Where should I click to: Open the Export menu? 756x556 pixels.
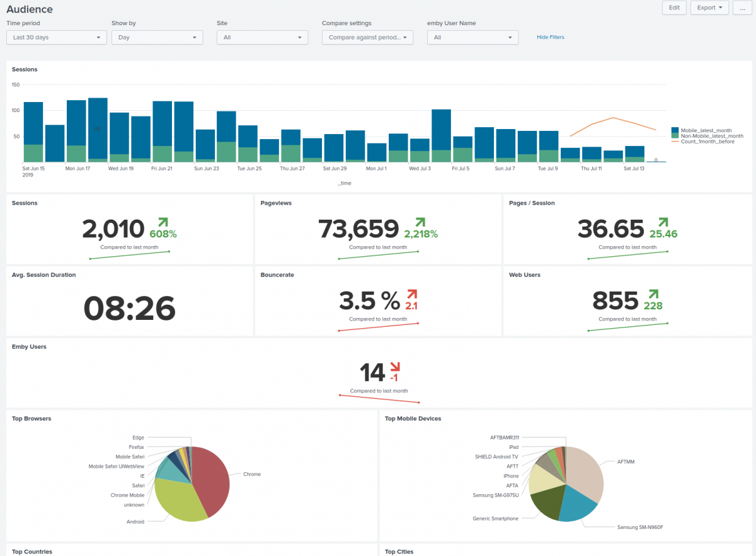coord(709,8)
